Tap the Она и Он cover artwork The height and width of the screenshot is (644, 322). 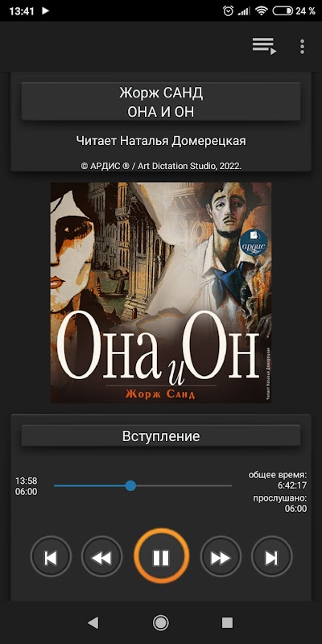161,292
